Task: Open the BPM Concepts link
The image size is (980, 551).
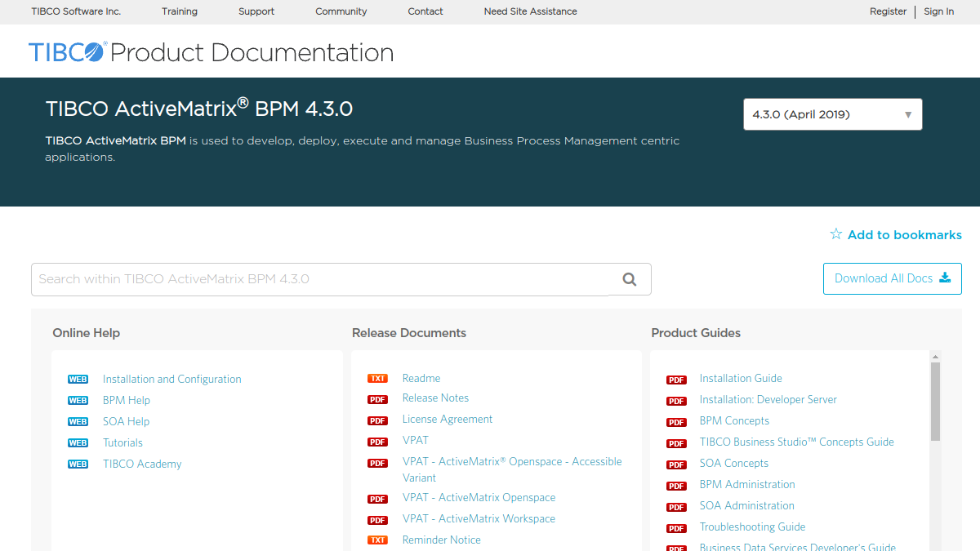Action: (734, 420)
